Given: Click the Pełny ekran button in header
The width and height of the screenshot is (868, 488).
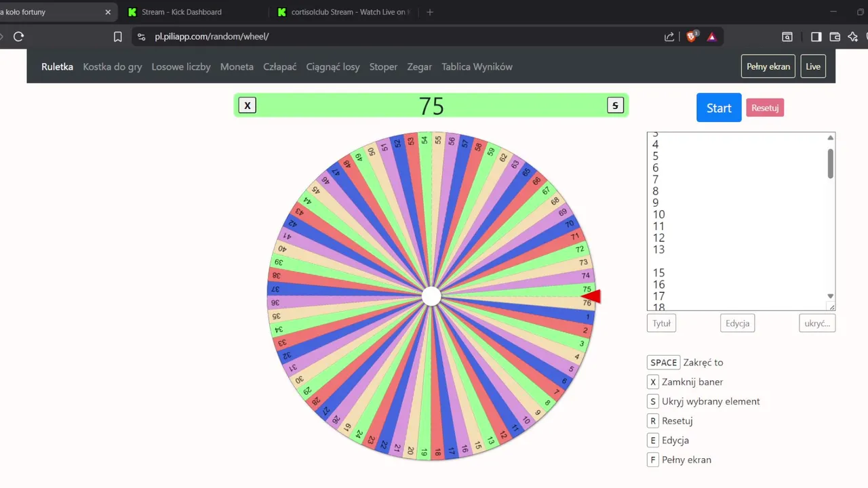Looking at the screenshot, I should coord(768,66).
